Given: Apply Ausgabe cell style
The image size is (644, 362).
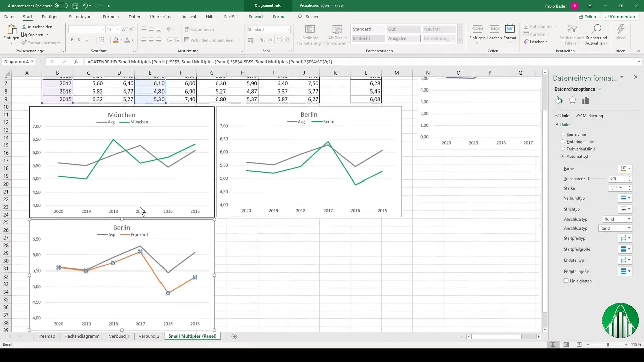Looking at the screenshot, I should (x=403, y=38).
